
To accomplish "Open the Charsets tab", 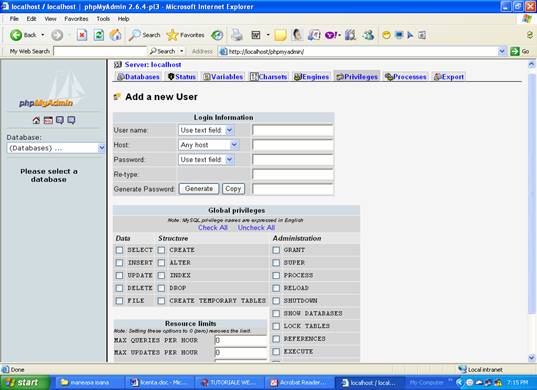I will tap(269, 77).
